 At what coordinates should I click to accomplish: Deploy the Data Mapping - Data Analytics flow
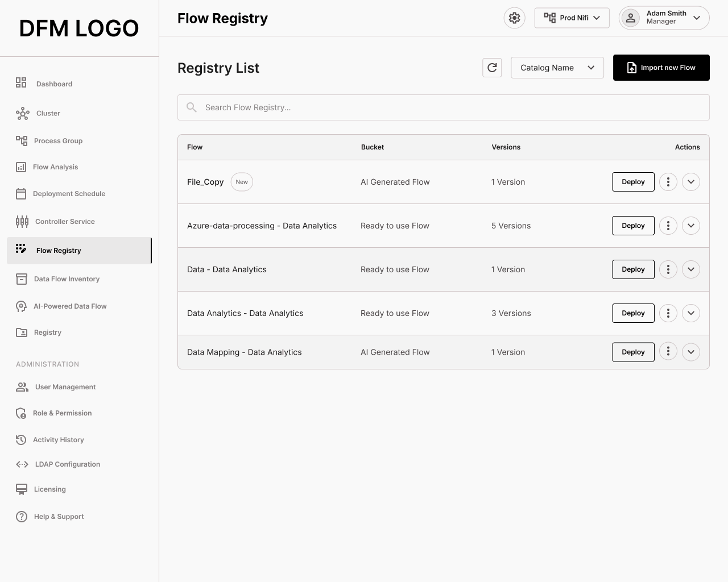(x=633, y=352)
